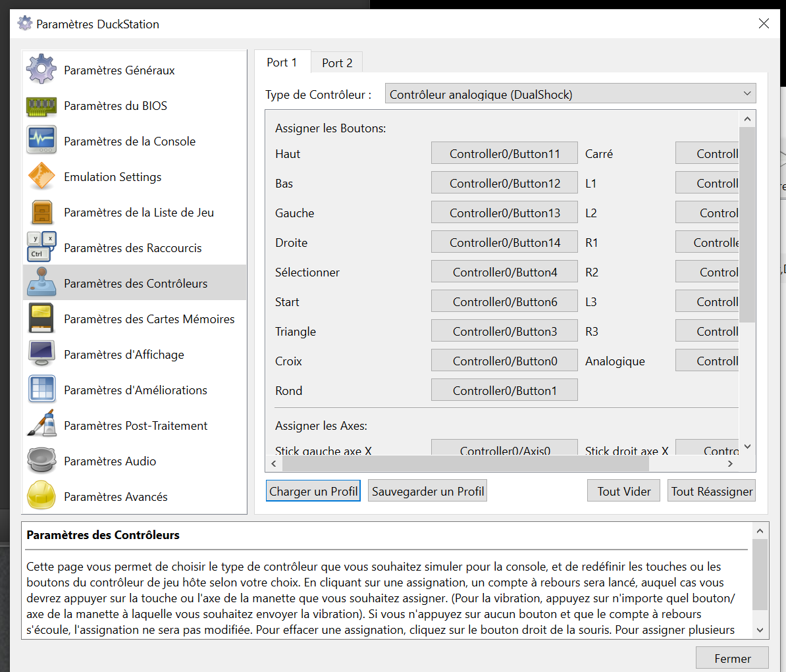Click the help text vertical scrollbar thumb
Image resolution: width=786 pixels, height=672 pixels.
coord(760,575)
